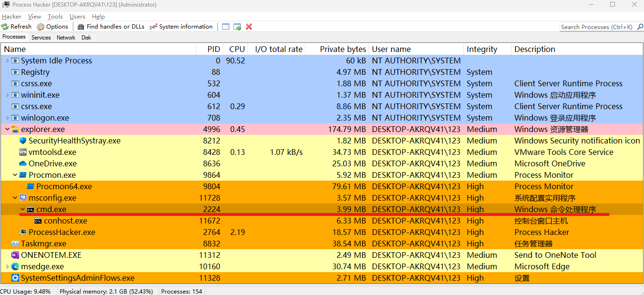Click the find window toolbar icon
This screenshot has width=644, height=295.
[x=226, y=27]
